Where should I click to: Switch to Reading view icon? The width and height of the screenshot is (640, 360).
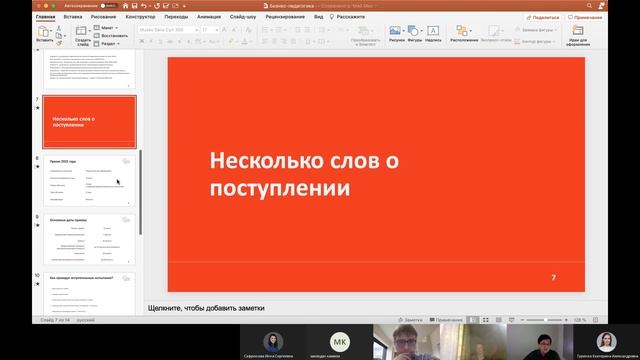[498, 320]
